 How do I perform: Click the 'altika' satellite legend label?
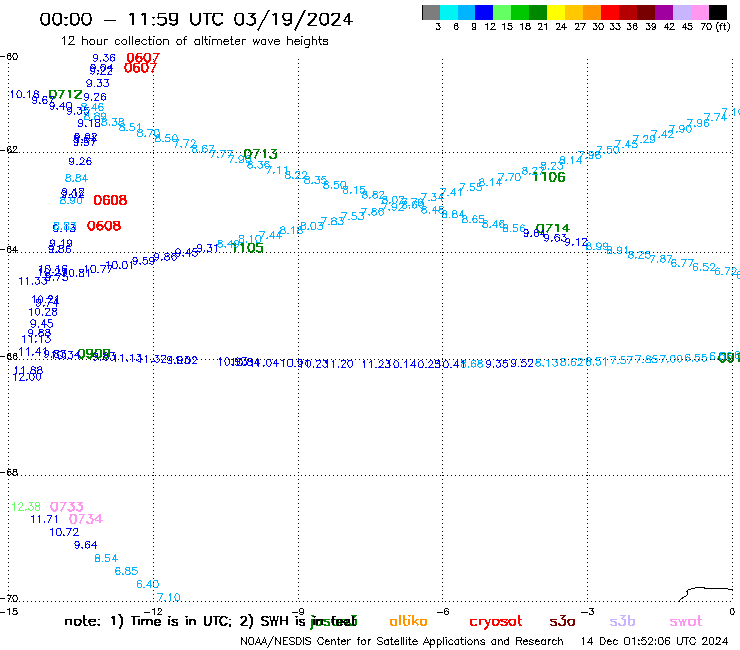pos(408,621)
